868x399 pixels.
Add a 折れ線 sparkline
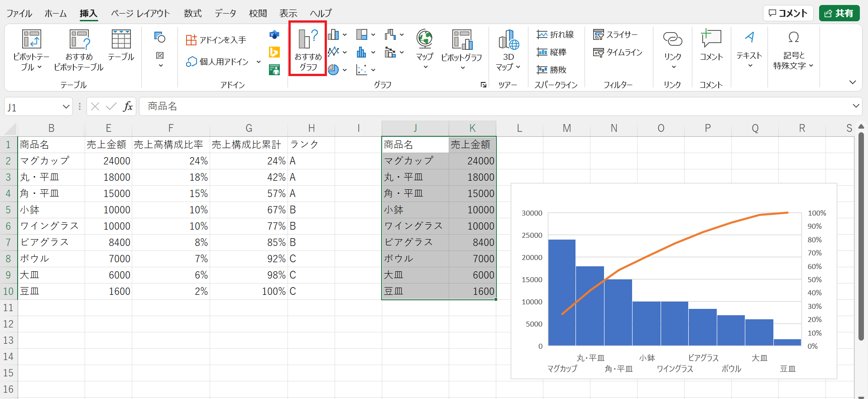pyautogui.click(x=555, y=35)
